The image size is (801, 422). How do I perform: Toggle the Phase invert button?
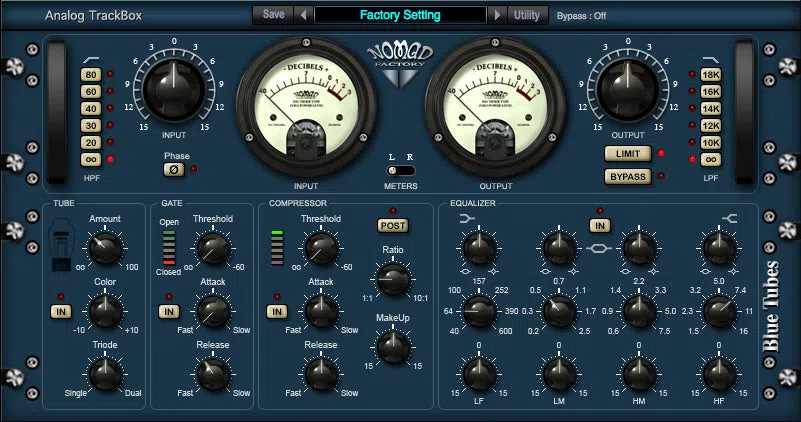[x=174, y=170]
